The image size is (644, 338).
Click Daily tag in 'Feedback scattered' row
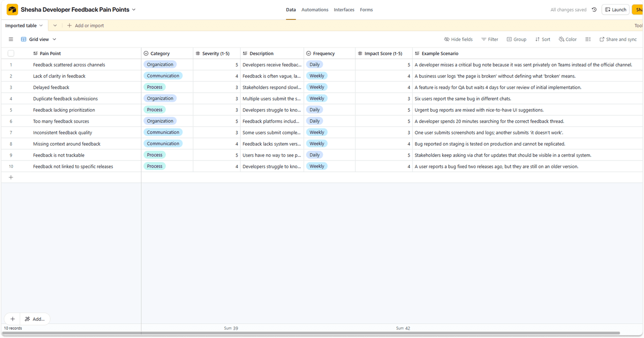314,65
